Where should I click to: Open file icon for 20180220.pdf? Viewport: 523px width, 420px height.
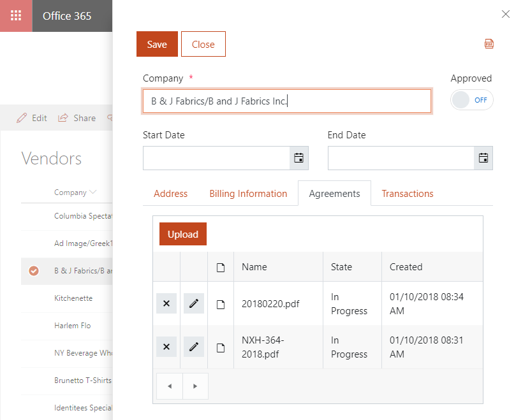coord(221,304)
